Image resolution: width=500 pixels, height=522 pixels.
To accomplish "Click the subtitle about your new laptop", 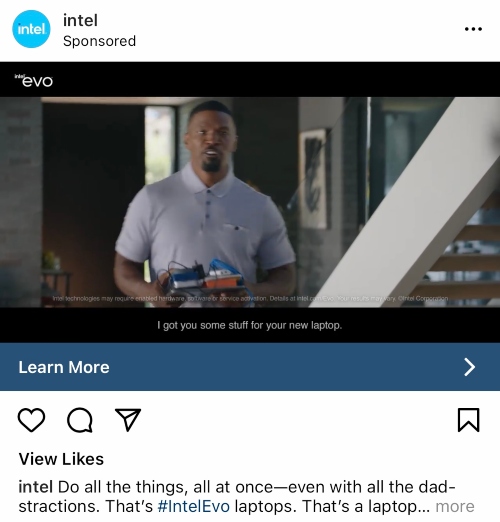I will [x=250, y=325].
